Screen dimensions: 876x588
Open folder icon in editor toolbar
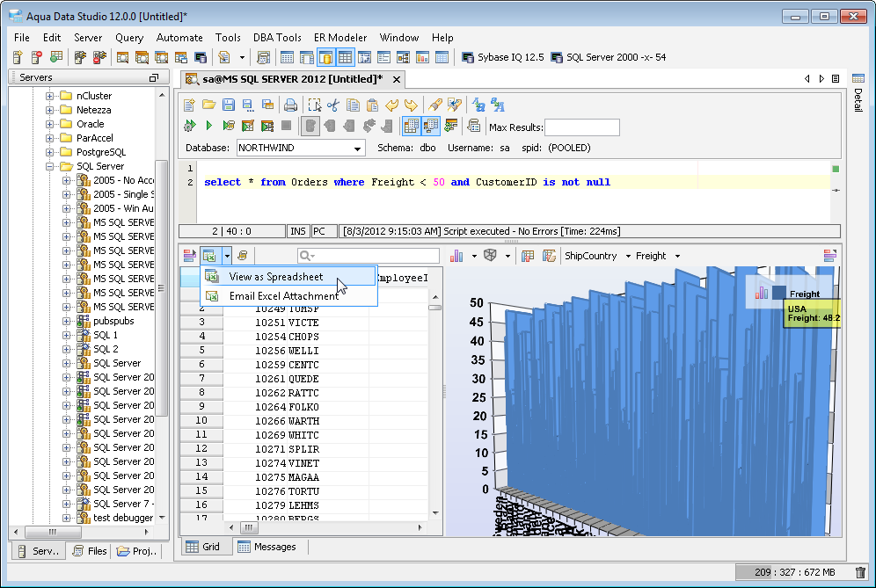coord(208,105)
